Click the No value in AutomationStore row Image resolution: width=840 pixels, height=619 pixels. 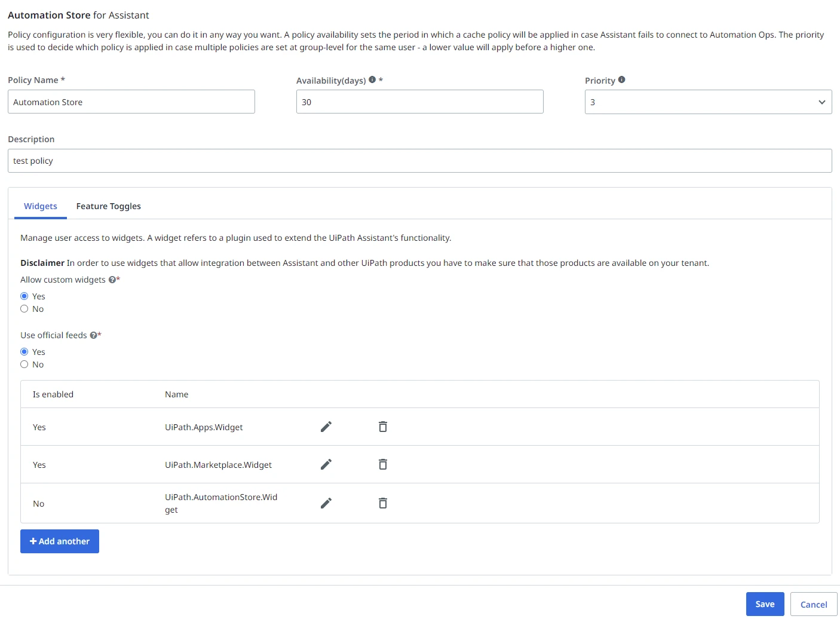tap(39, 504)
